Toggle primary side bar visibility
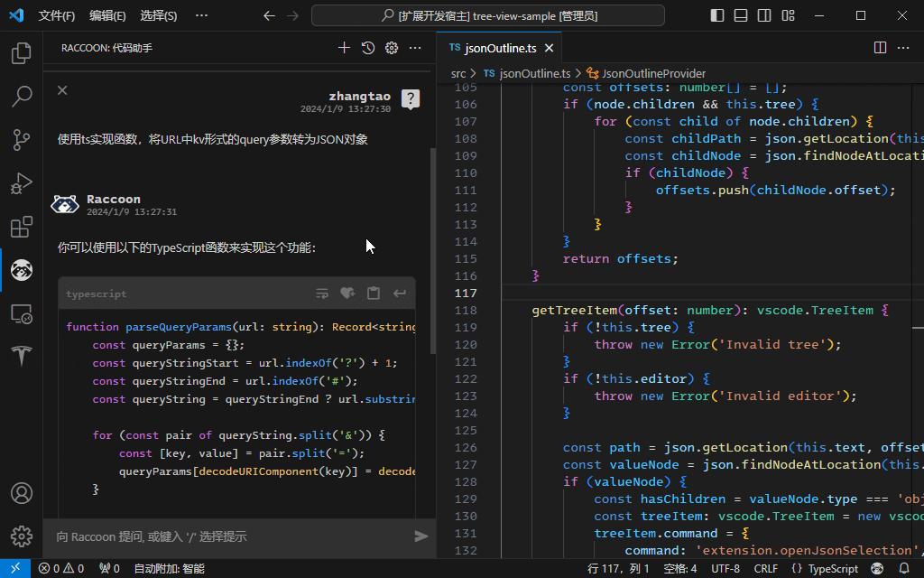924x578 pixels. point(717,15)
